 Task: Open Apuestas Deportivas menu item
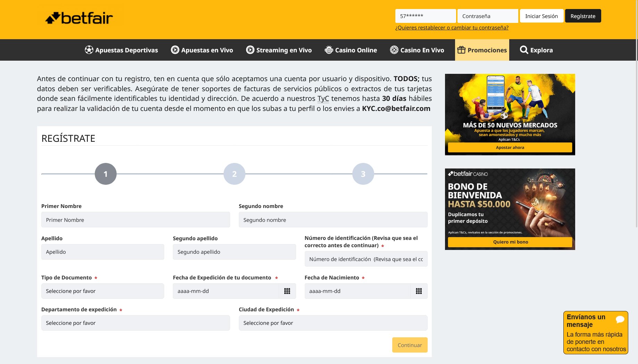point(121,50)
